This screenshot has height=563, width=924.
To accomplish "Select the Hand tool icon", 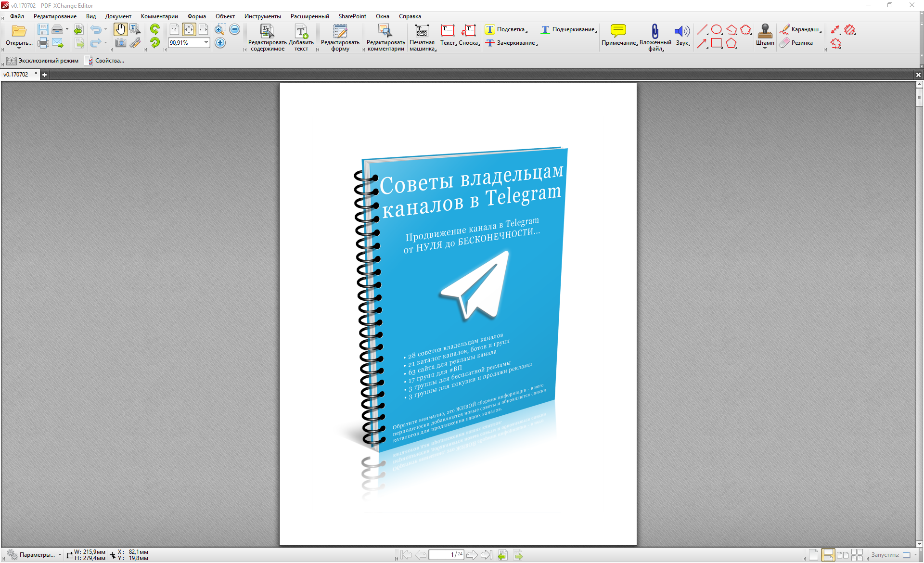I will pos(120,30).
